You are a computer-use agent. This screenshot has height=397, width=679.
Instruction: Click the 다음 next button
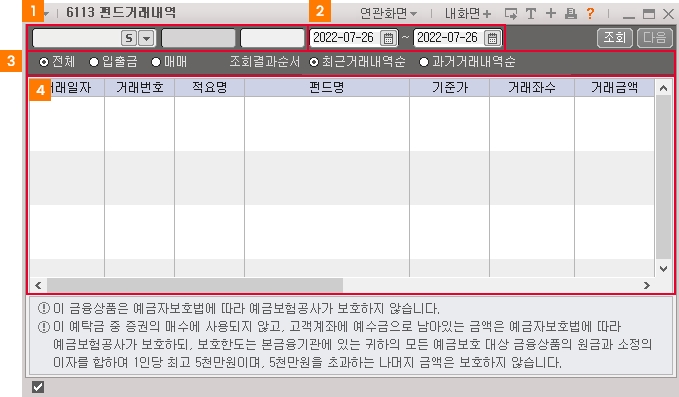(x=655, y=38)
